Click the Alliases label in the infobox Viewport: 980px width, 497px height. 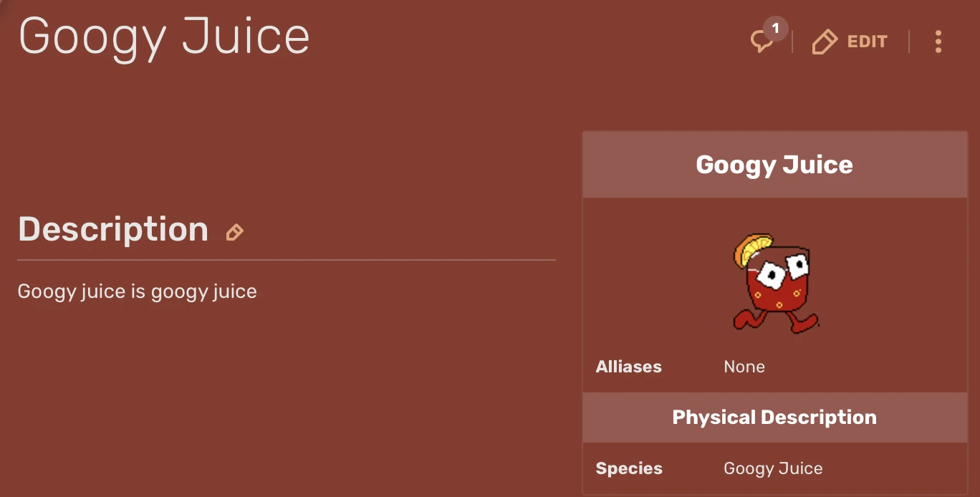[628, 367]
